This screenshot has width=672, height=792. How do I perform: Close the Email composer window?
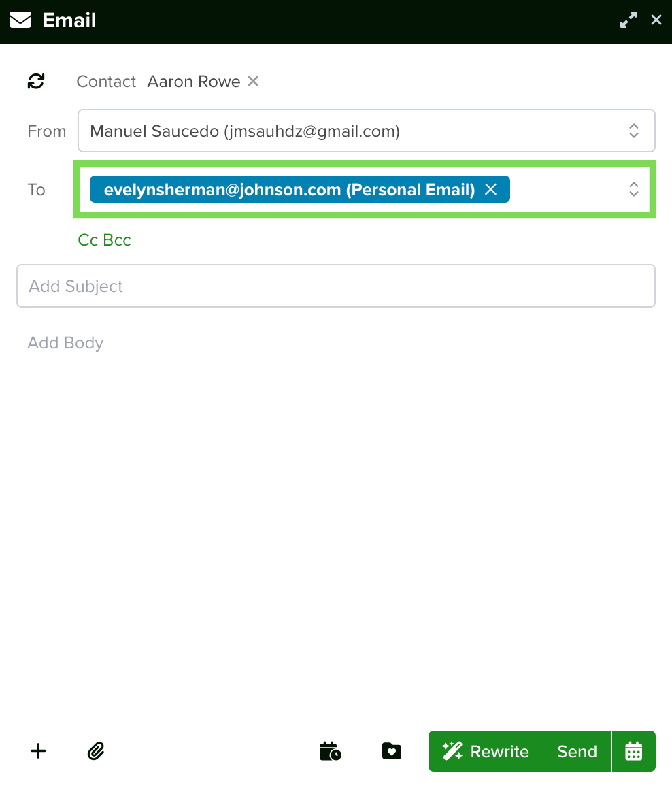[x=656, y=20]
